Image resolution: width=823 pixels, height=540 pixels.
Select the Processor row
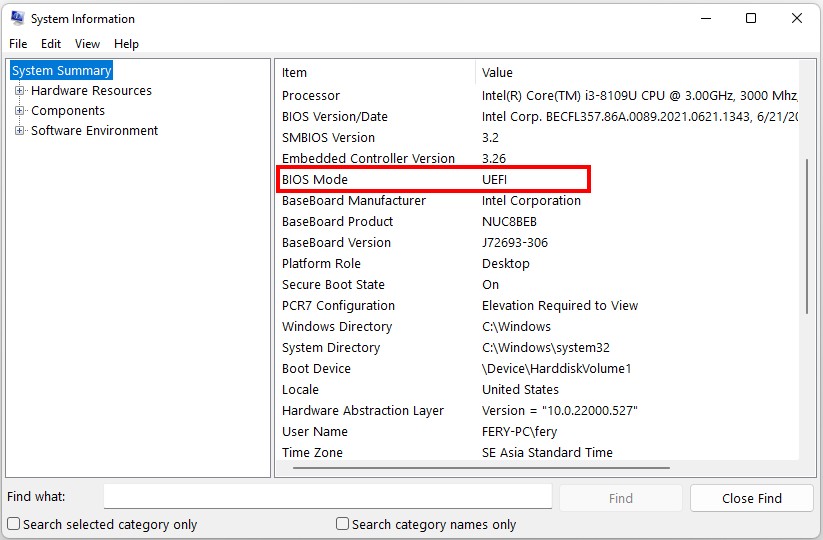point(537,96)
